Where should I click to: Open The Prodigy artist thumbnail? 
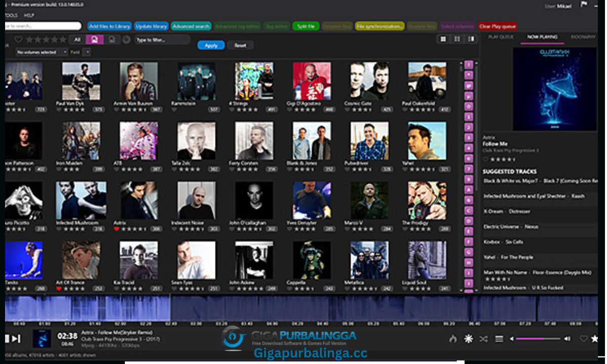coord(427,201)
